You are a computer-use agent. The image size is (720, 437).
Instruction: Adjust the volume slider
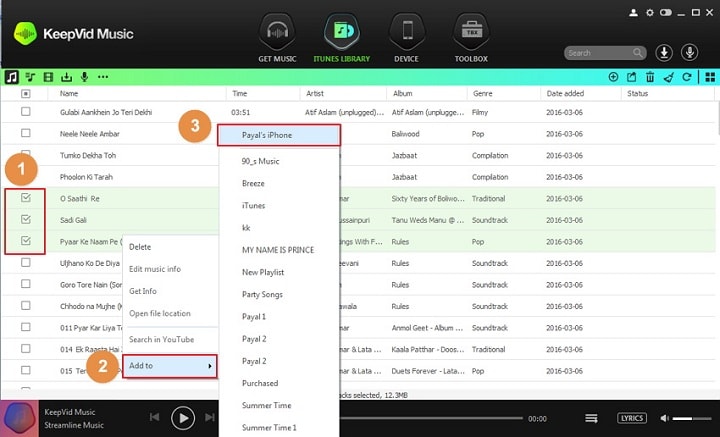[692, 418]
